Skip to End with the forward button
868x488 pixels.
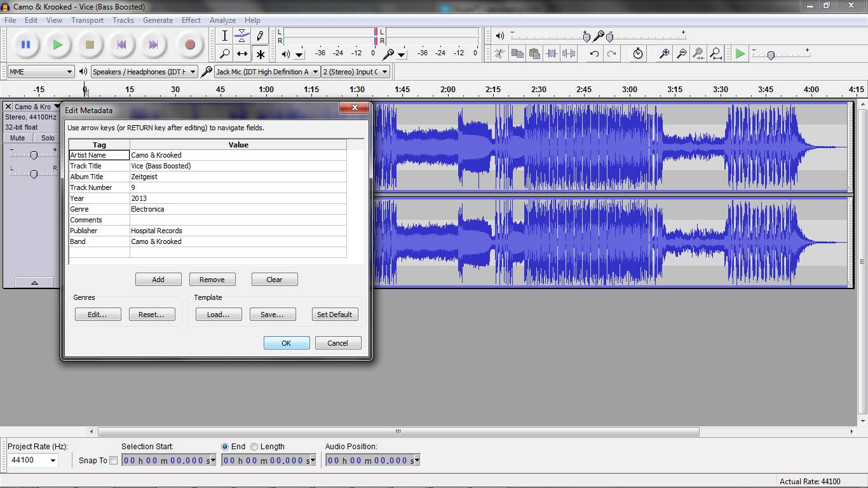153,44
